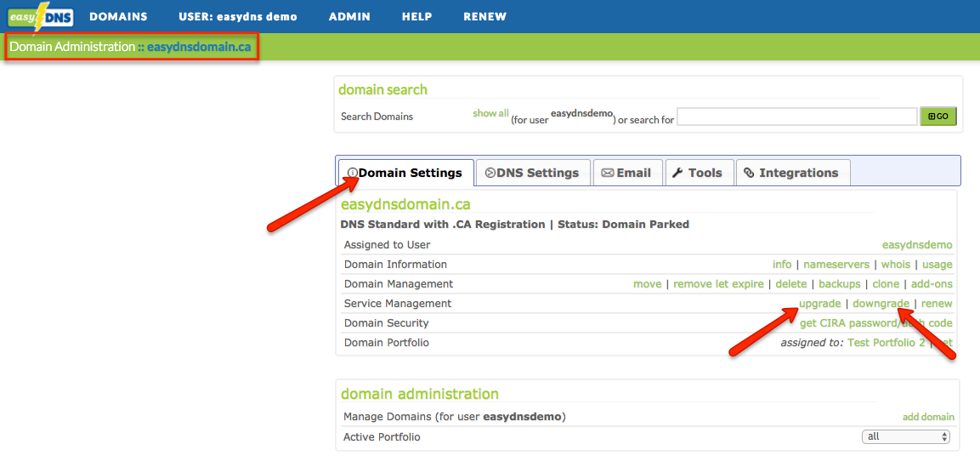Switch to the DNS Settings tab
980x467 pixels.
pyautogui.click(x=533, y=173)
